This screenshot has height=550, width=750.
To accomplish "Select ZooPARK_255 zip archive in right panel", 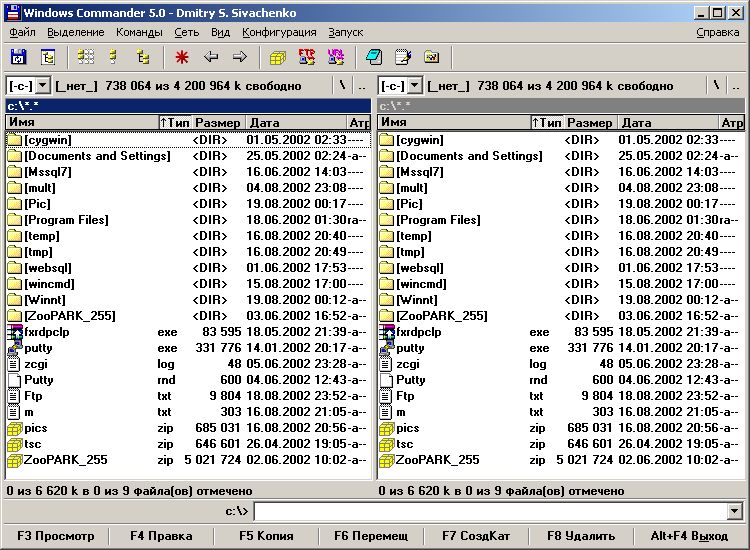I will [436, 460].
